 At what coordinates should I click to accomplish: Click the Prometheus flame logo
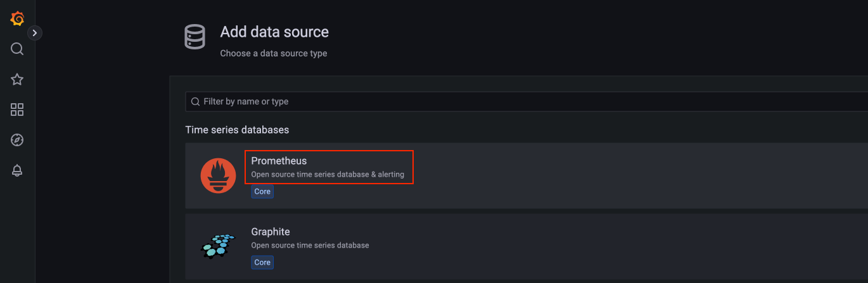click(218, 176)
